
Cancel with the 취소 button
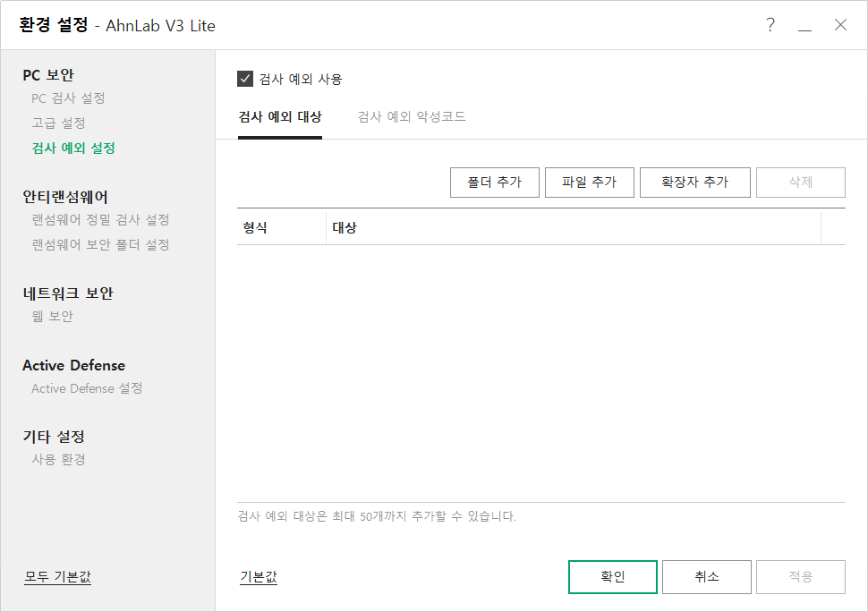706,576
